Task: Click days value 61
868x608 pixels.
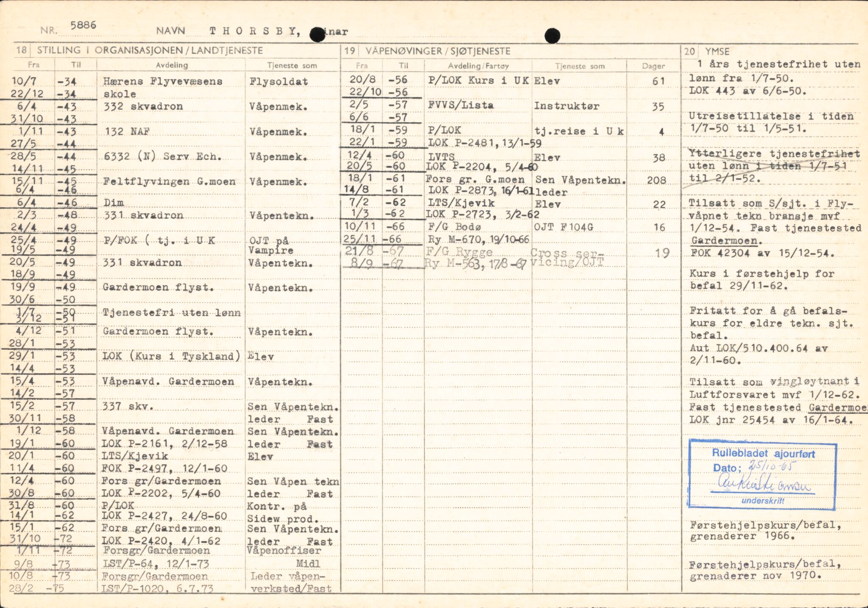Action: [659, 81]
